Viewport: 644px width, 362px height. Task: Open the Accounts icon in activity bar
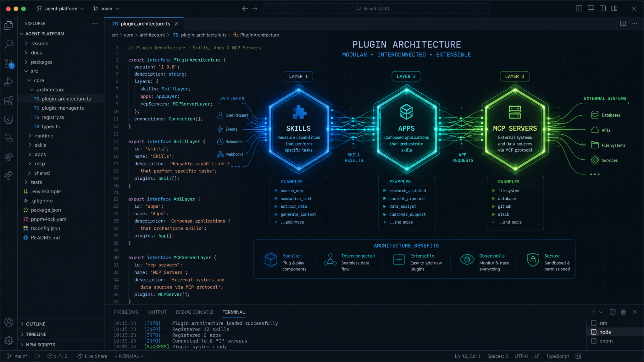[9, 322]
